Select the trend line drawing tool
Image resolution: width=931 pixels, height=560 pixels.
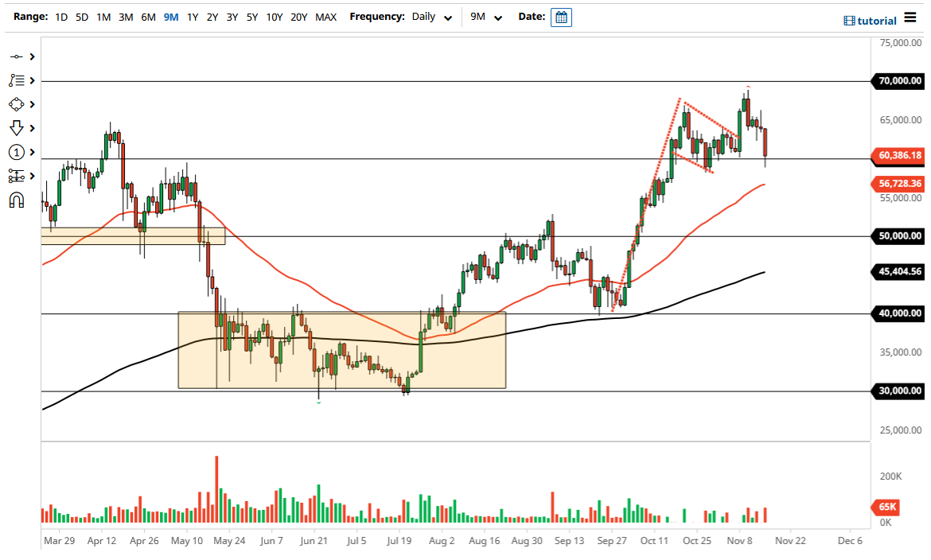tap(16, 56)
